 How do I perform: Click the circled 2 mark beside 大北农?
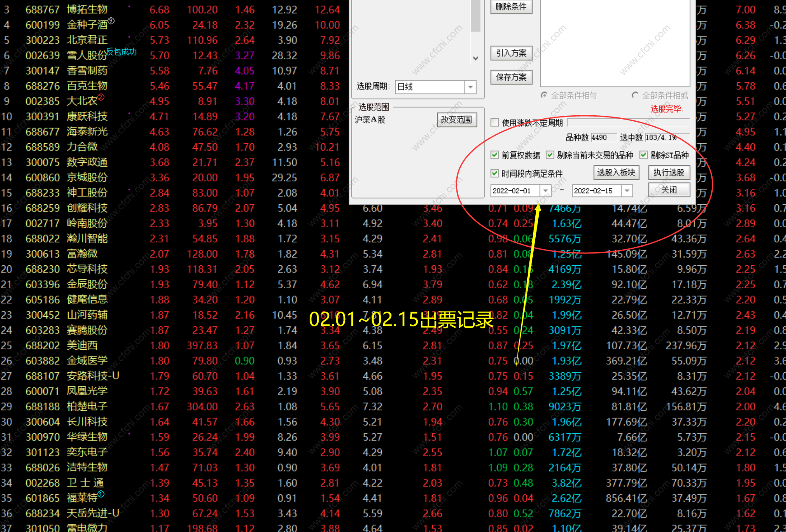click(101, 97)
